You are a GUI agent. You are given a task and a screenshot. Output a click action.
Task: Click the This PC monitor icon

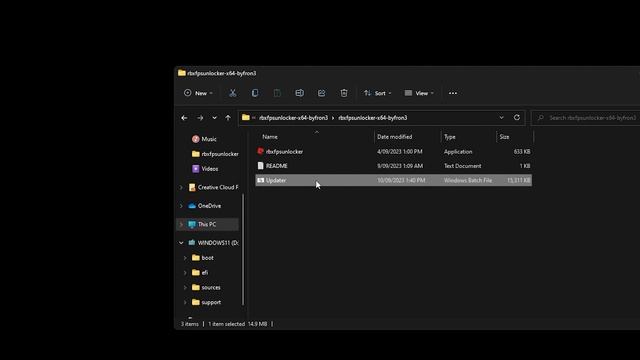(x=192, y=224)
